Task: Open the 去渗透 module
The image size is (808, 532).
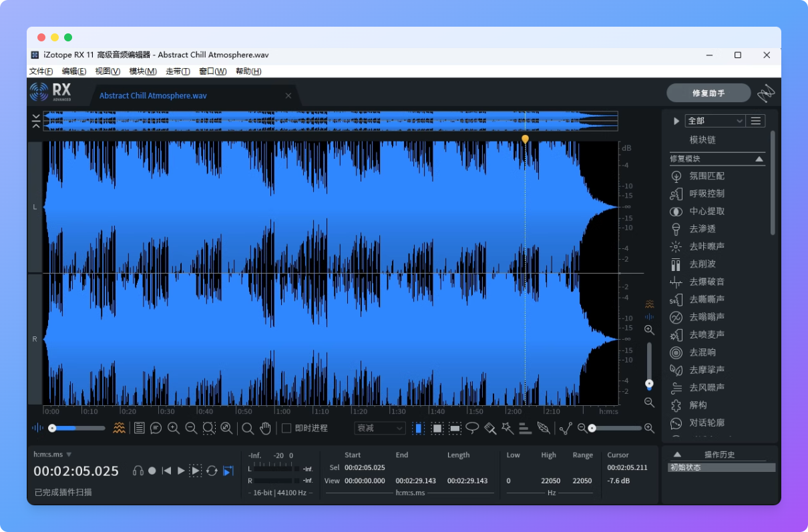Action: click(x=718, y=228)
